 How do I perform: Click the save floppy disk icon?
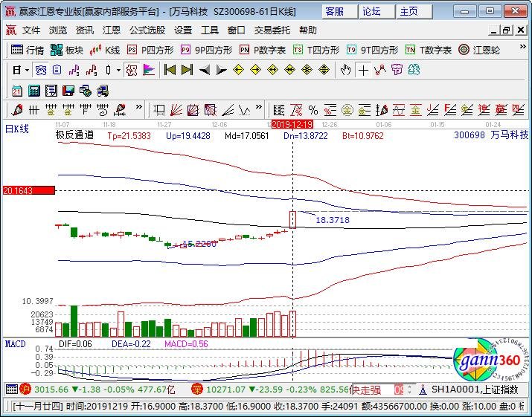point(68,91)
